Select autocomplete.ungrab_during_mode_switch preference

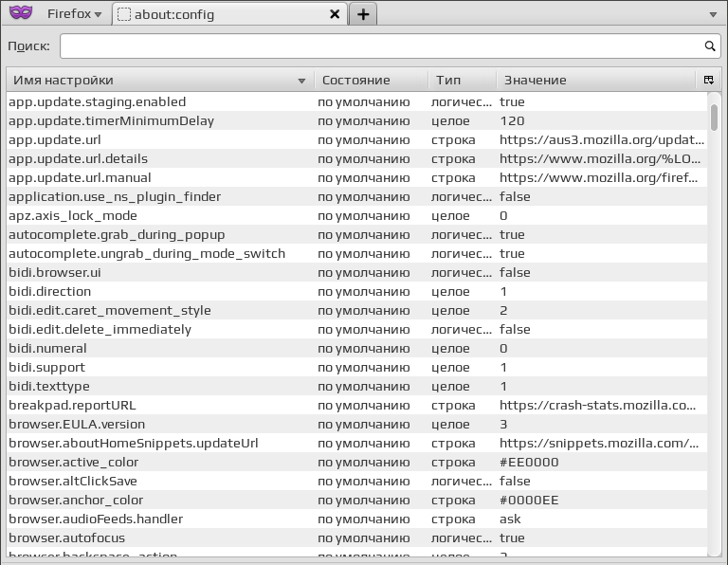click(357, 253)
